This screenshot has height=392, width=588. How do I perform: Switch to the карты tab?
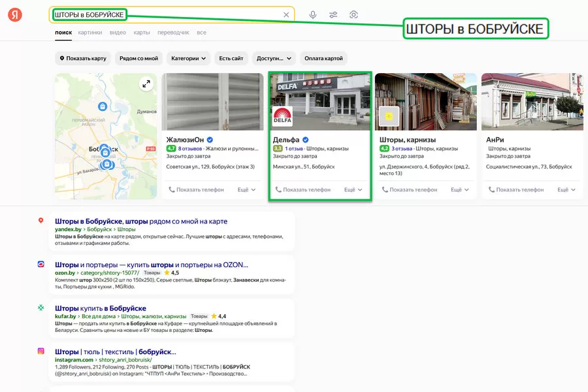point(142,33)
